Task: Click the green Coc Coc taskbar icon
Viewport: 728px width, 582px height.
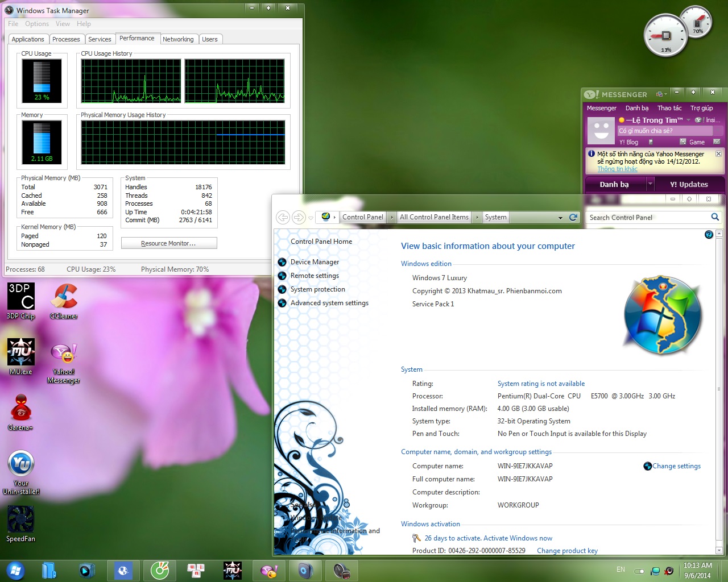Action: 160,570
